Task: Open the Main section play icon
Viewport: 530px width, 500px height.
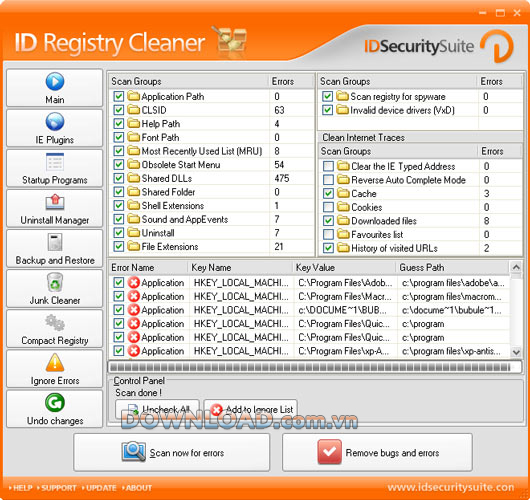Action: pos(55,81)
